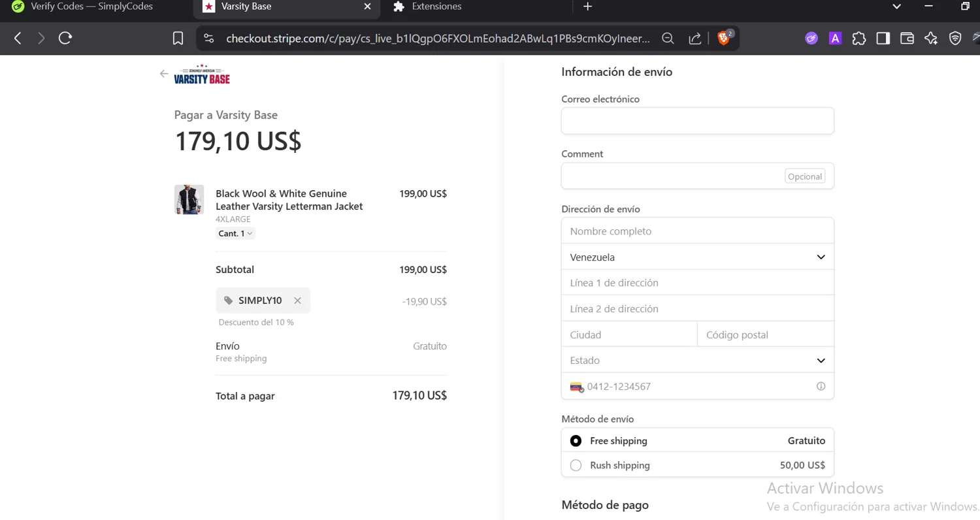Switch to Extensiones tab
Viewport: 980px width, 520px height.
[x=436, y=7]
